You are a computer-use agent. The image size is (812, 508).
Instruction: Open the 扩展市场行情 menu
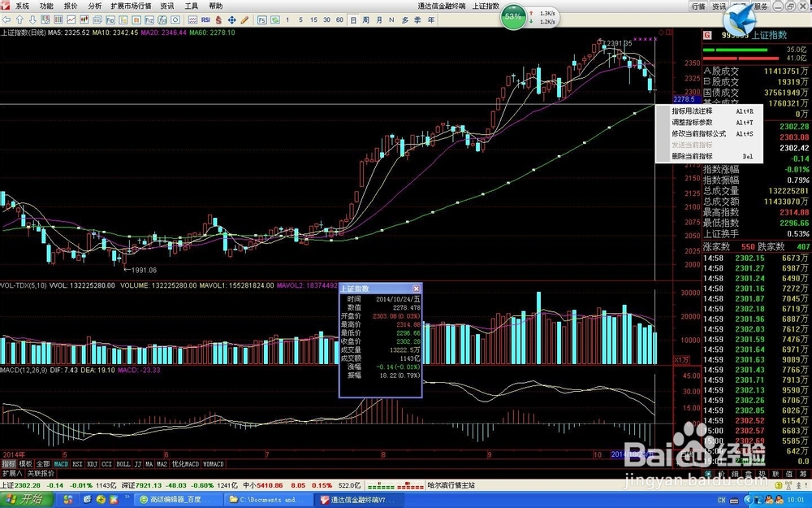(131, 7)
